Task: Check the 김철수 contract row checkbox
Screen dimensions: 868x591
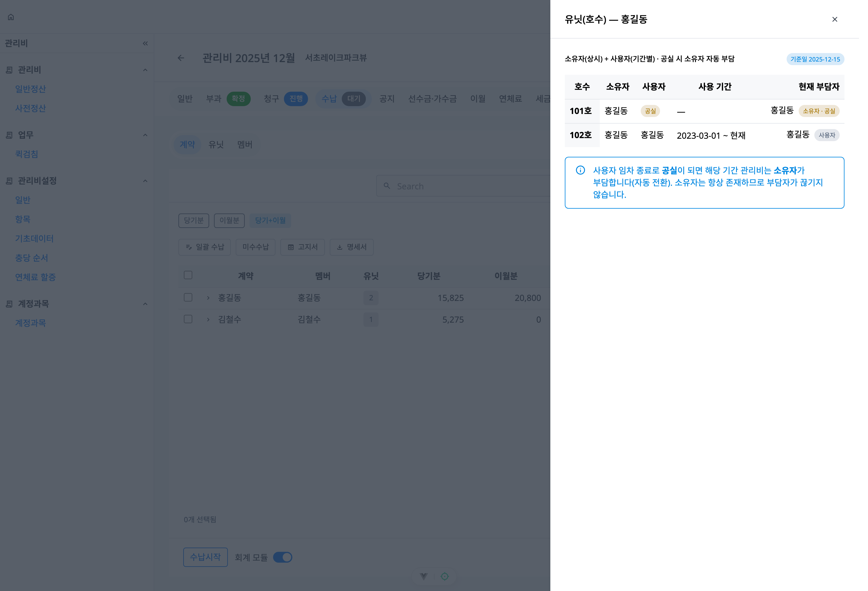Action: point(188,319)
